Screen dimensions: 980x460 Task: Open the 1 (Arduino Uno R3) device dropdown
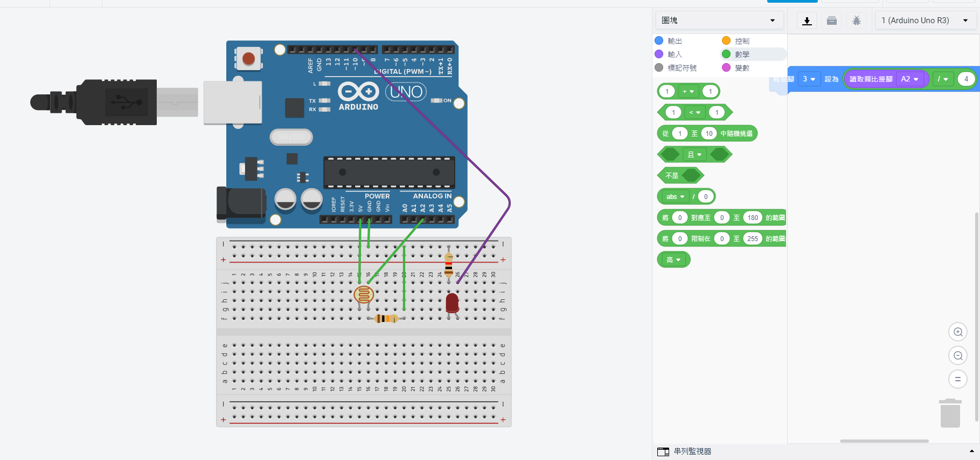[x=925, y=20]
